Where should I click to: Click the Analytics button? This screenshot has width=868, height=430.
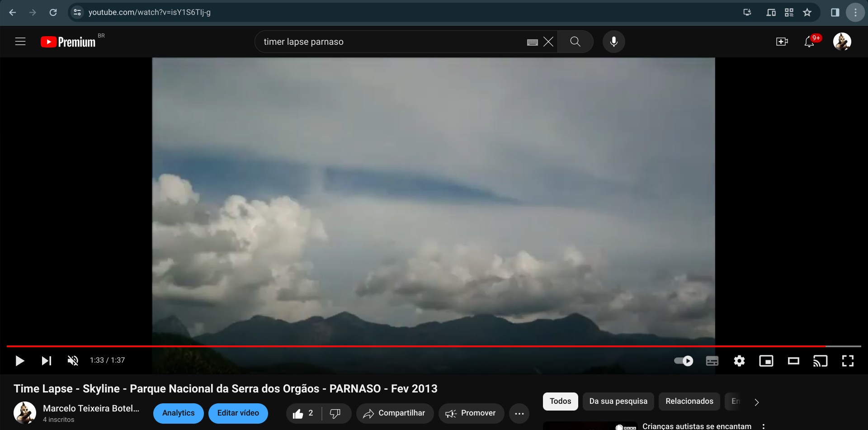coord(178,413)
